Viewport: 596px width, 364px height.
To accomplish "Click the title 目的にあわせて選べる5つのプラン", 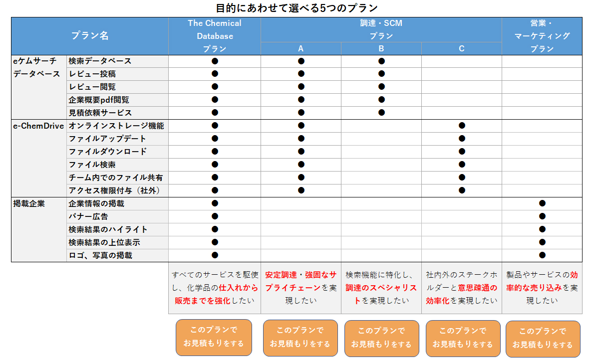I will [x=297, y=8].
